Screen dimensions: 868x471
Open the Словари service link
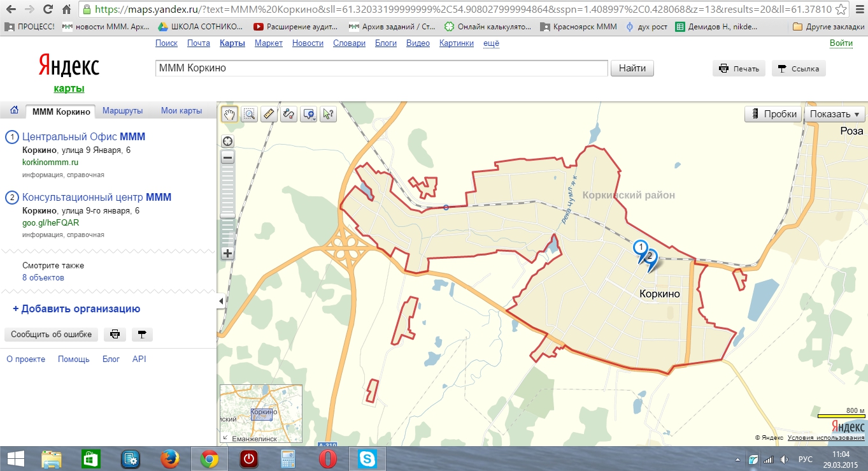pos(349,43)
